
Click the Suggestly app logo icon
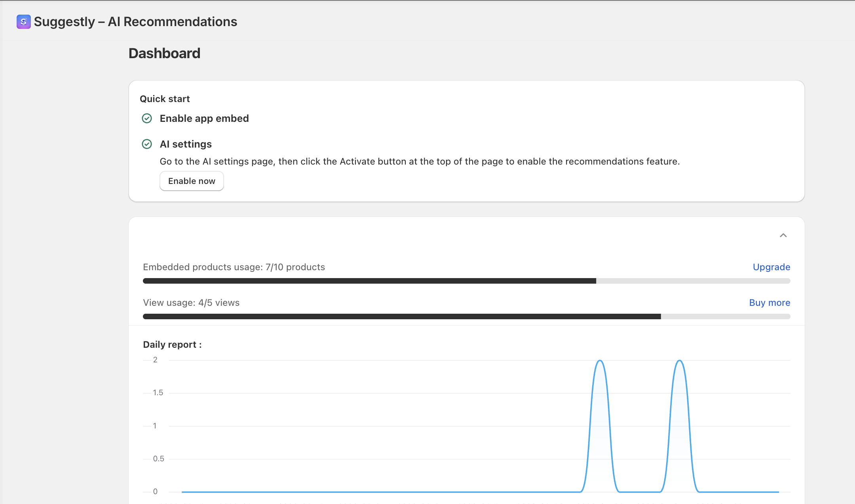[x=23, y=22]
